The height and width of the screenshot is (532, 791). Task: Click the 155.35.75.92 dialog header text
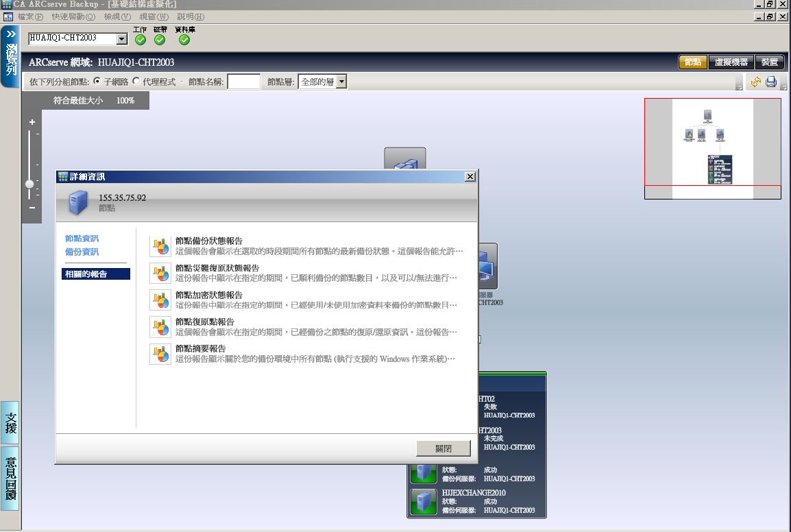123,198
